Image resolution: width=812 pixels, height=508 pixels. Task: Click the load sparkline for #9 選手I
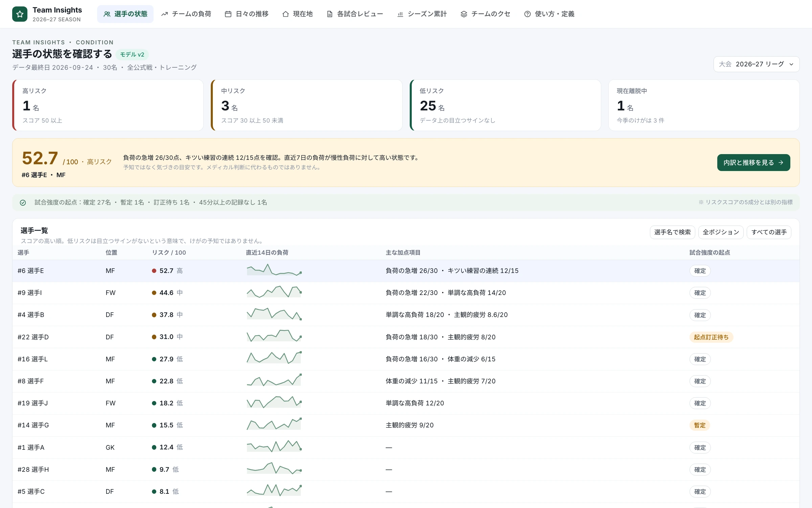(274, 292)
